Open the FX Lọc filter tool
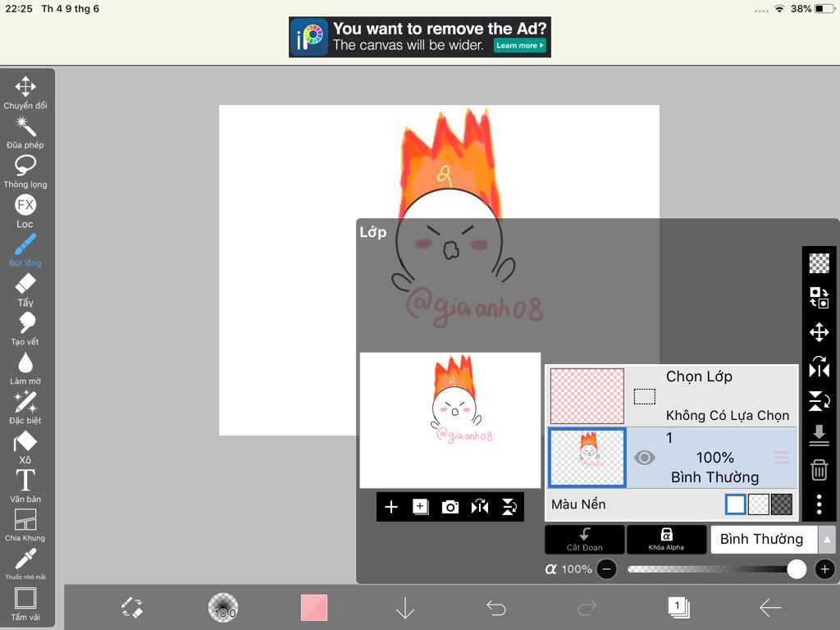The width and height of the screenshot is (840, 630). [x=25, y=211]
